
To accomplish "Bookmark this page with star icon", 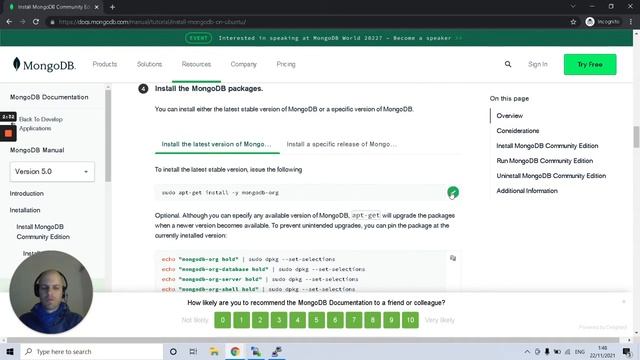I will [573, 22].
